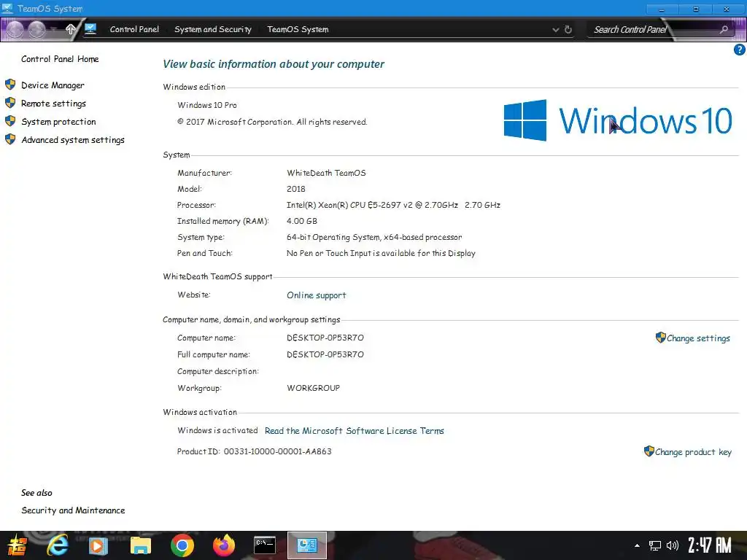The height and width of the screenshot is (560, 747).
Task: Click Change settings for computer name
Action: tap(698, 338)
